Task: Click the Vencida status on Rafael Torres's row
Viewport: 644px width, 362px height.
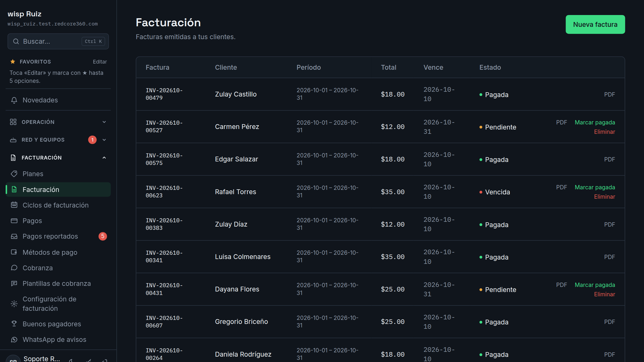Action: click(x=495, y=192)
